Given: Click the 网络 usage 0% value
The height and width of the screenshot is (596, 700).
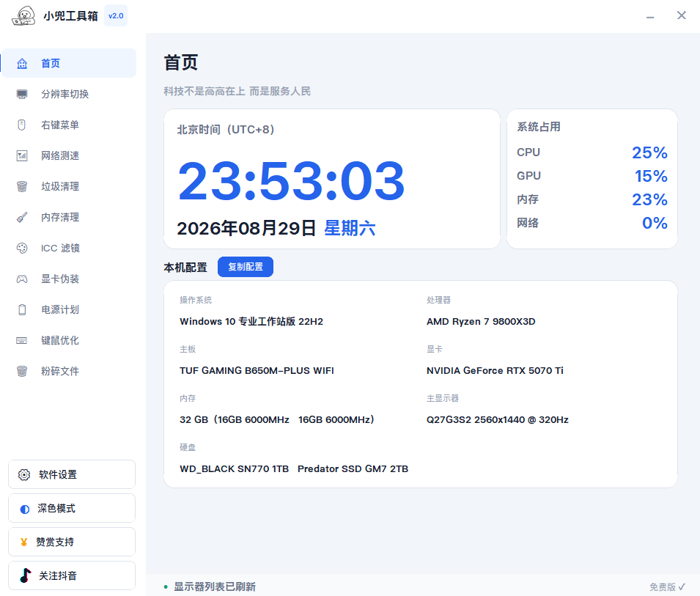Looking at the screenshot, I should coord(655,223).
